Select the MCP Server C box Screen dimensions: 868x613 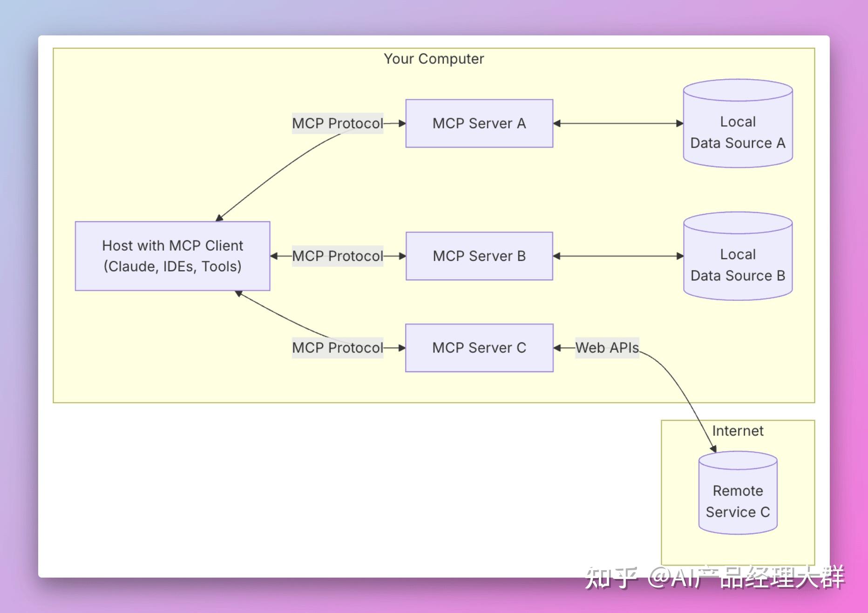point(479,347)
